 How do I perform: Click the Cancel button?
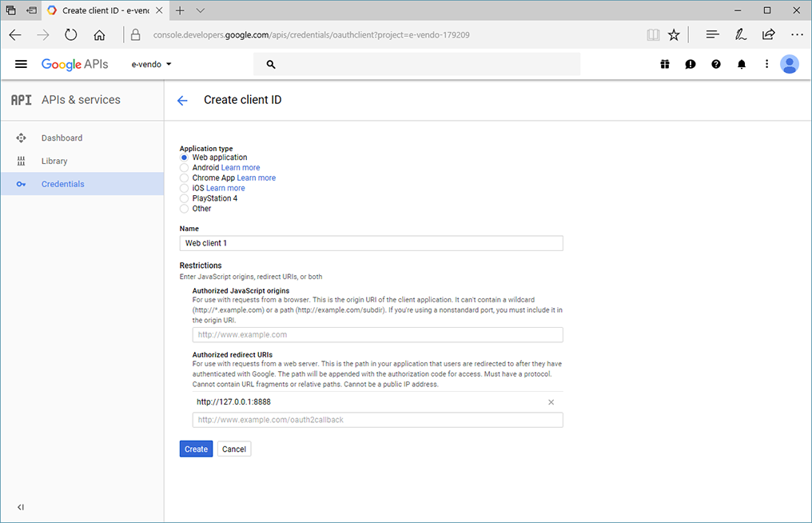(x=234, y=449)
